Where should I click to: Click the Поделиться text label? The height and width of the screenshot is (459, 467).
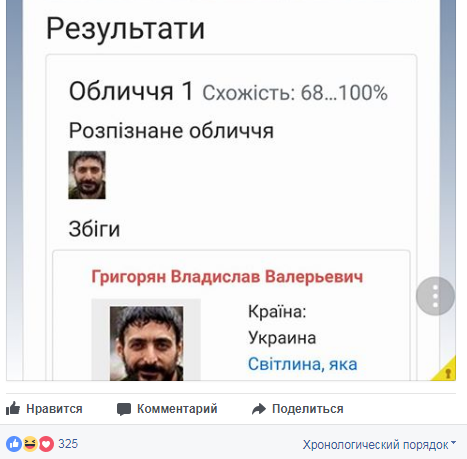(x=308, y=409)
